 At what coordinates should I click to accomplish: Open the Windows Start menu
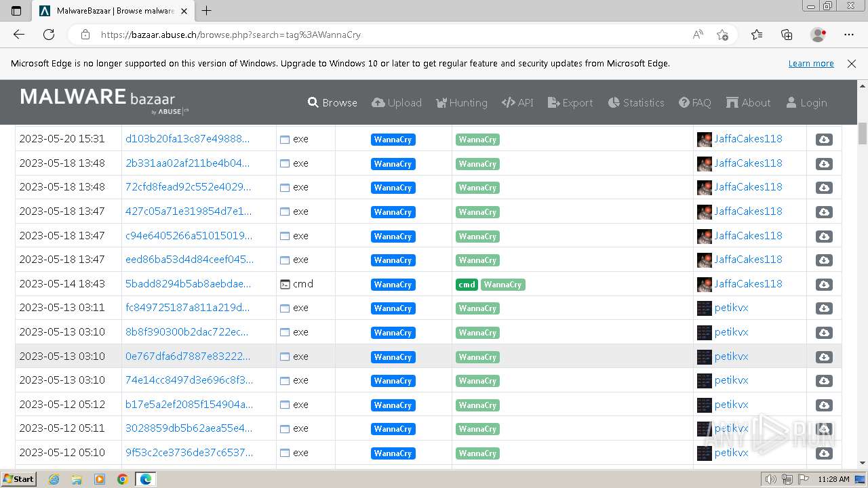pos(18,479)
